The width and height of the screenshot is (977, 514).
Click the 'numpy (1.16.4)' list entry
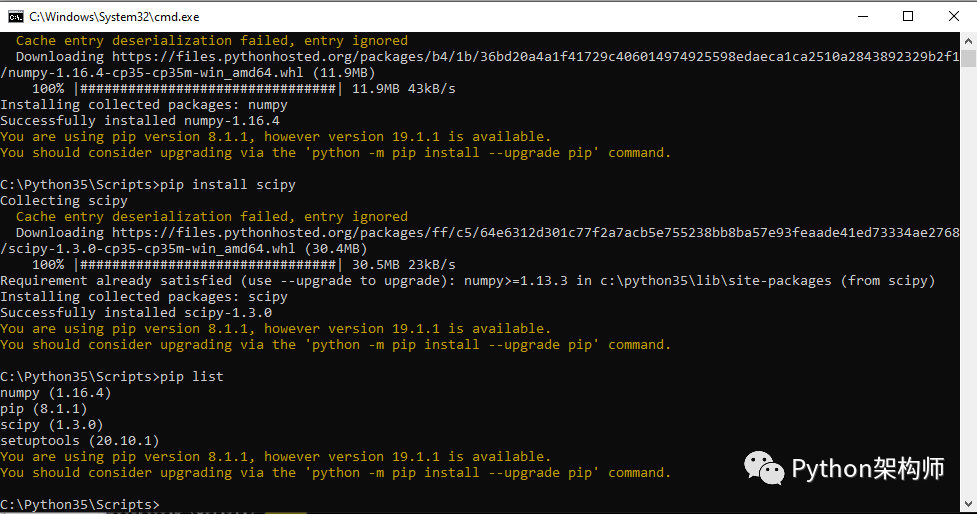click(56, 393)
